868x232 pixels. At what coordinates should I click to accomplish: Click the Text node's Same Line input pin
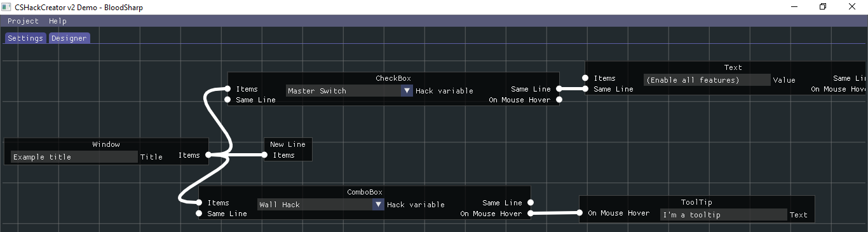tap(585, 89)
